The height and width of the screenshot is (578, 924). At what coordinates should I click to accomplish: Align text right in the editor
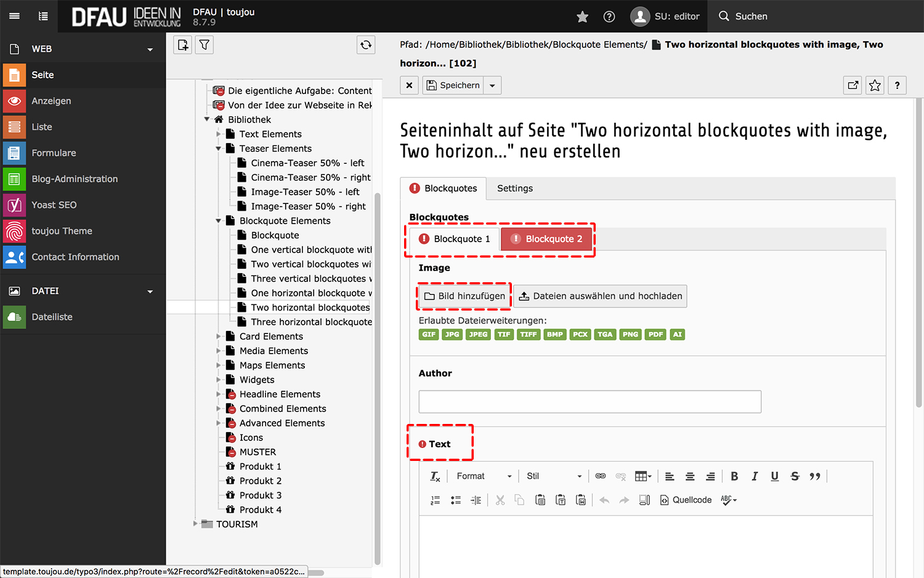point(710,476)
